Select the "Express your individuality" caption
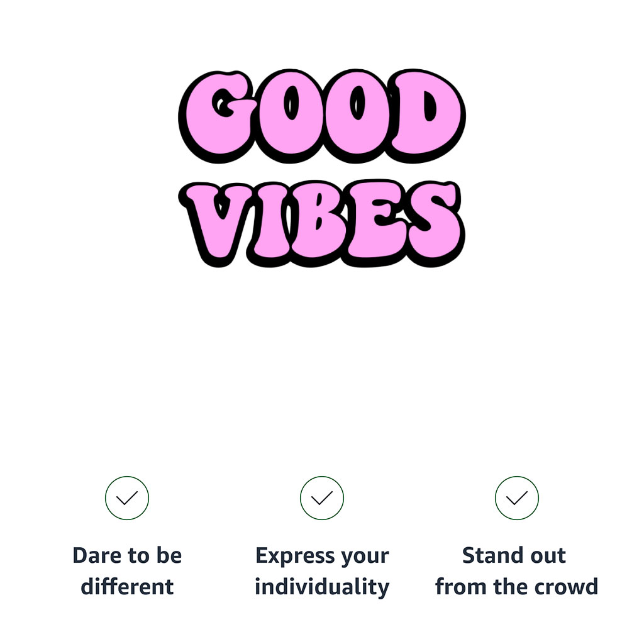This screenshot has height=644, width=644. (322, 571)
